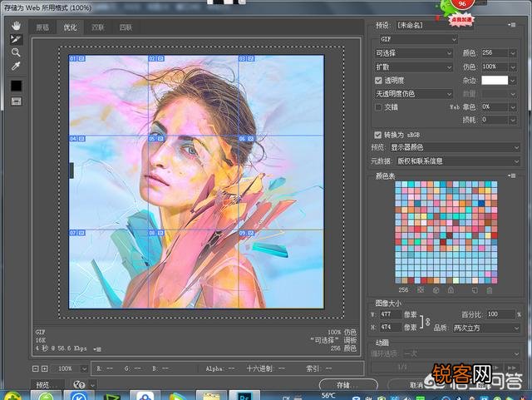Select slice 01 badge in the preview

point(77,59)
